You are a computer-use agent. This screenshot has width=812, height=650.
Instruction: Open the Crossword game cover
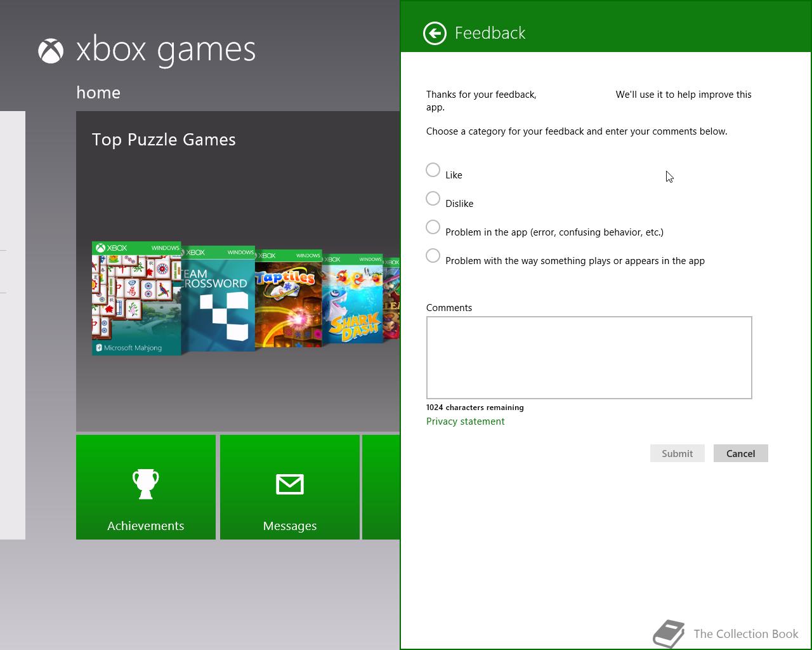[218, 298]
